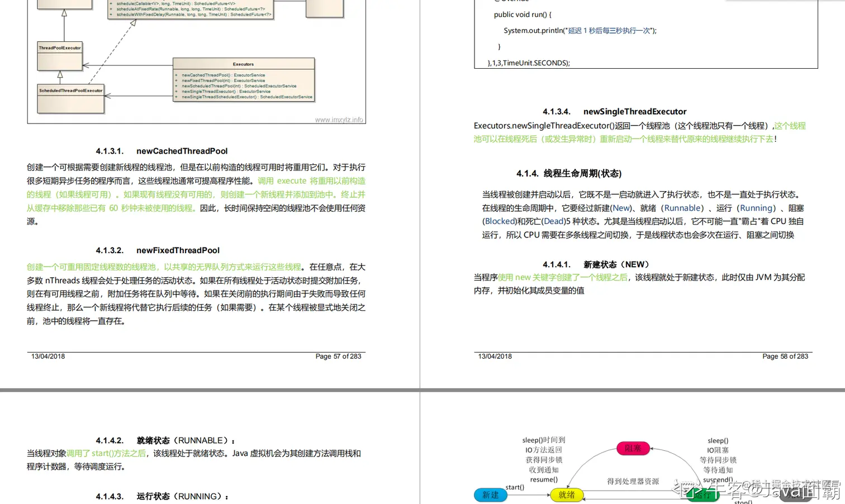Select the heading newSingleThreadExecutor
Screen dimensions: 845x504
point(635,111)
